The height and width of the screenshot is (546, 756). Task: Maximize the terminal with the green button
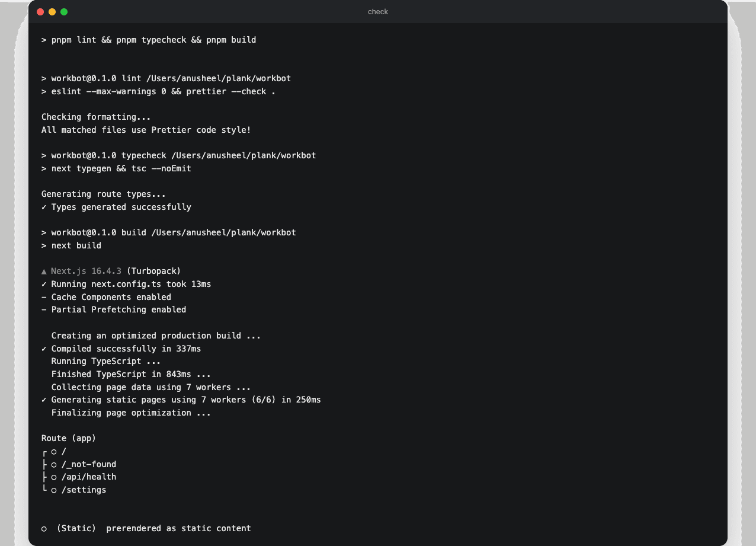tap(64, 12)
